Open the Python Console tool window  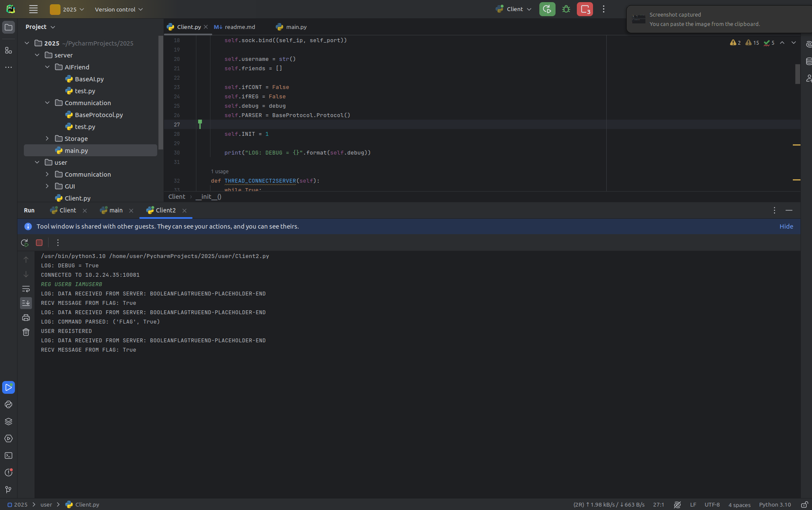pyautogui.click(x=9, y=404)
